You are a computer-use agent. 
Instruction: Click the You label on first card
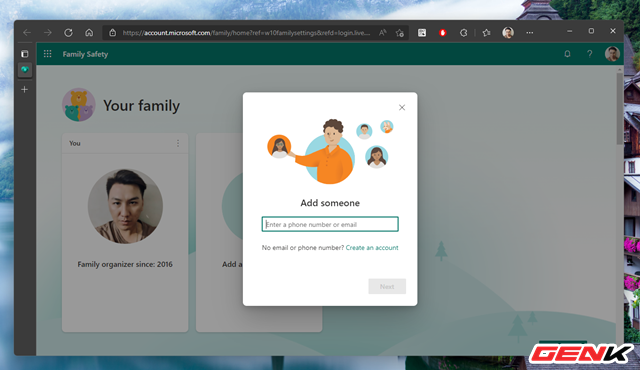pos(75,143)
